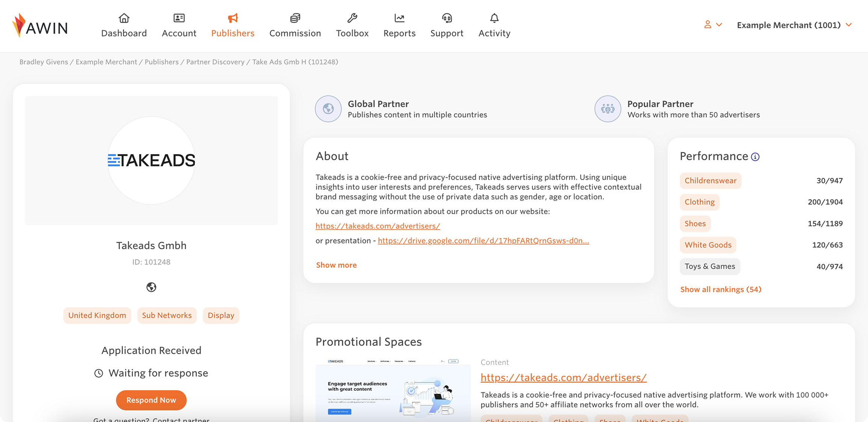
Task: Expand the user profile dropdown
Action: [713, 25]
